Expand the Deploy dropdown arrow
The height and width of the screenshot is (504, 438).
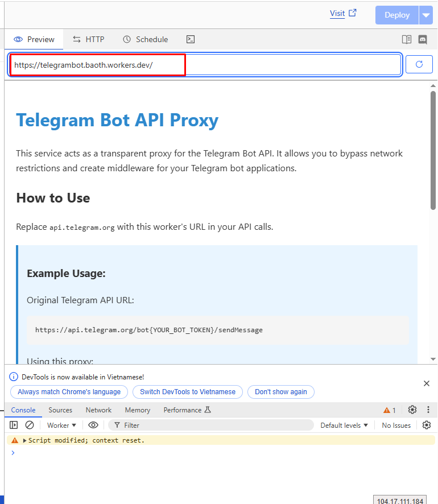click(426, 15)
